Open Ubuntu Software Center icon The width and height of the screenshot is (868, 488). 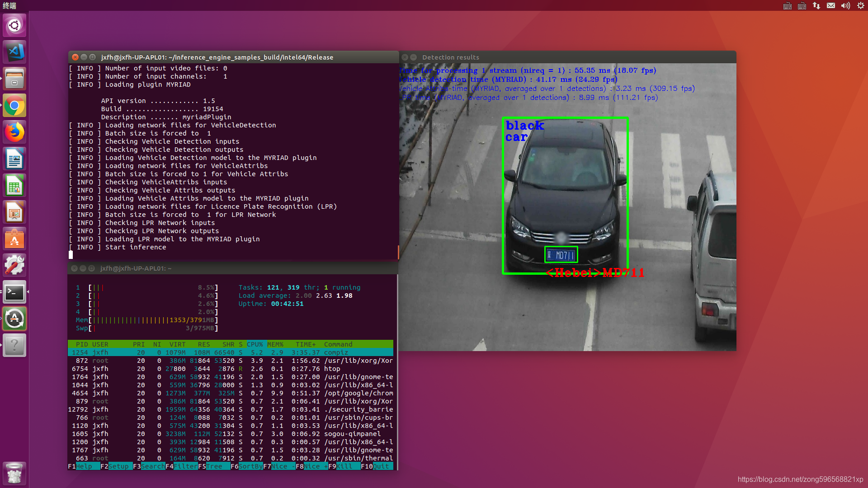pos(14,239)
